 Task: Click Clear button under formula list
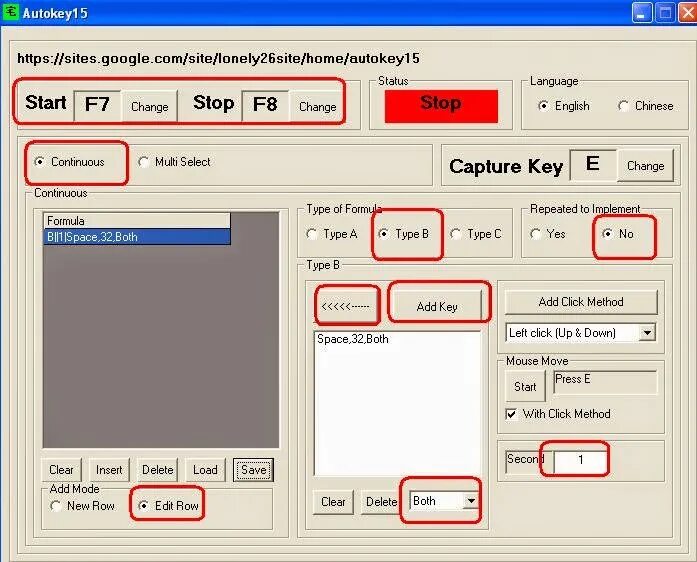pyautogui.click(x=61, y=470)
